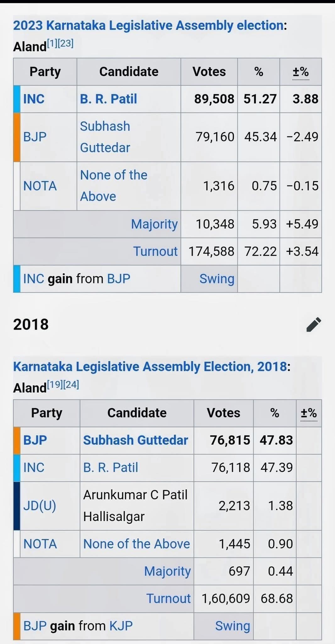Open the Karnataka Legislative Assembly Election, 2018 link
This screenshot has height=644, width=335.
(x=150, y=367)
